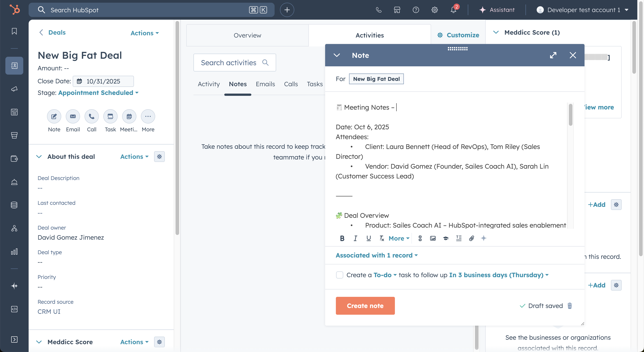Click the Task quick action icon

coord(110,117)
